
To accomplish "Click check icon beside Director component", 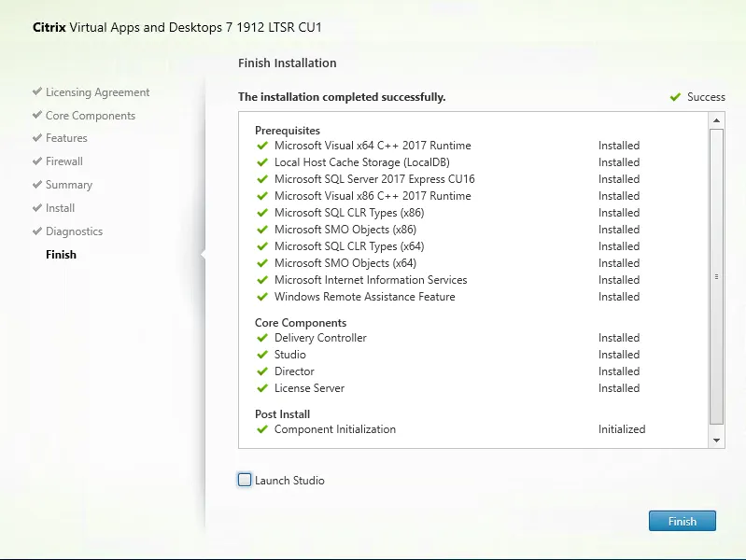I will [262, 371].
